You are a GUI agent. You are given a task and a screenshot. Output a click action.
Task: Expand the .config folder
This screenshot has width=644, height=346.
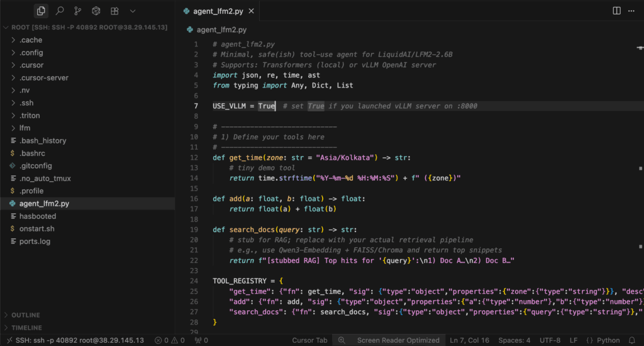31,53
